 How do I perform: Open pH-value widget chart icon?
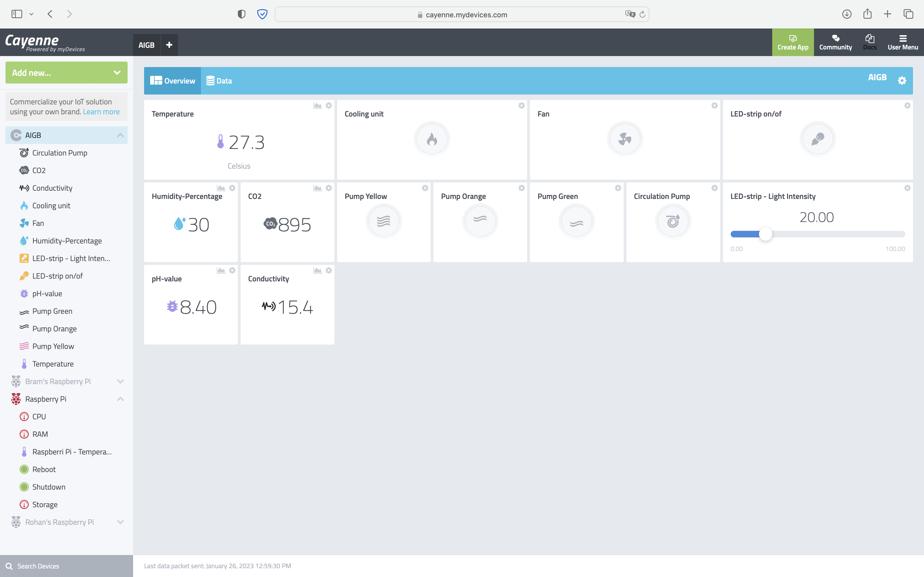[221, 271]
